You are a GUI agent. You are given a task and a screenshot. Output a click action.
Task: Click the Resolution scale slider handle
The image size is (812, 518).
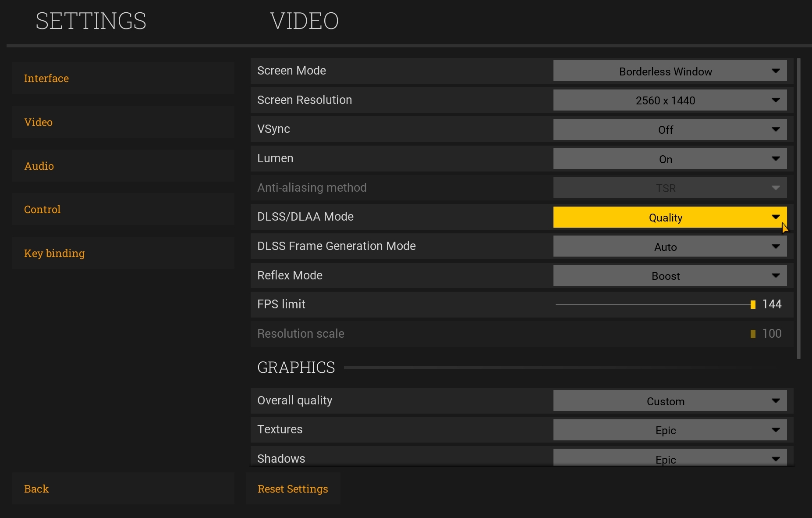pos(753,334)
